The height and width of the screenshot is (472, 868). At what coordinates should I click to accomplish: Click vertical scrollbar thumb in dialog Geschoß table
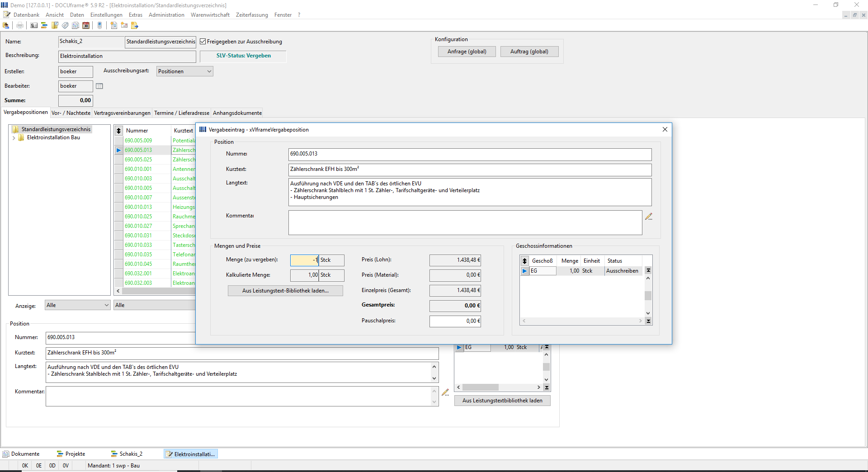tap(648, 296)
